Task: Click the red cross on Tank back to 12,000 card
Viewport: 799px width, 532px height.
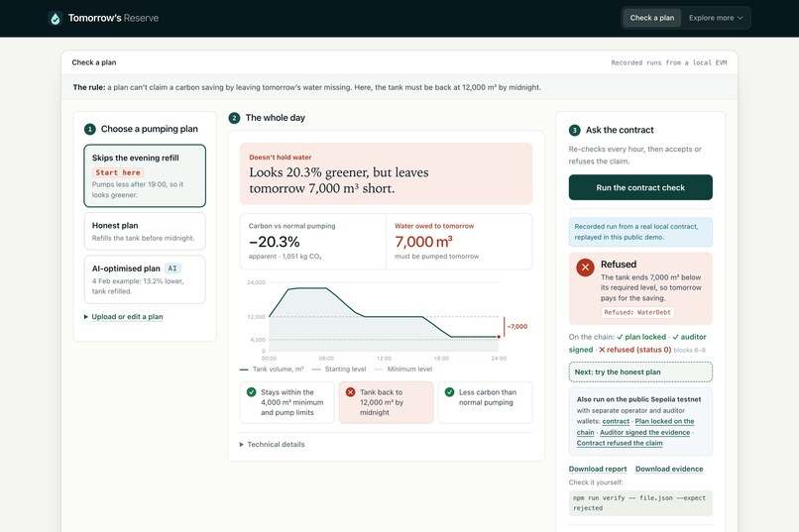Action: pos(351,392)
